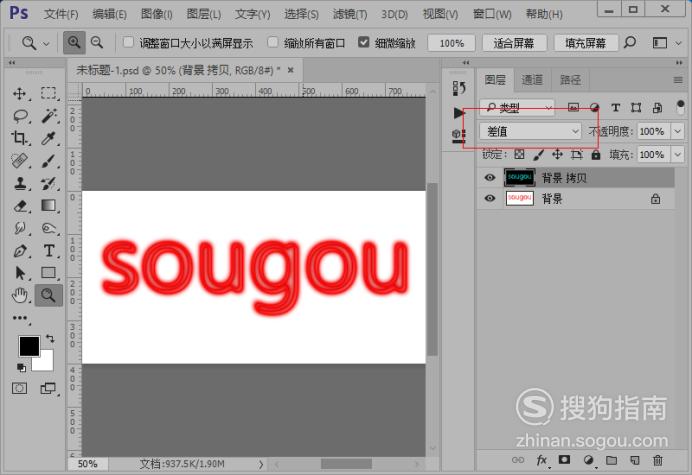Click the Delete layer trash icon
Screen dimensions: 692x475
(x=658, y=460)
